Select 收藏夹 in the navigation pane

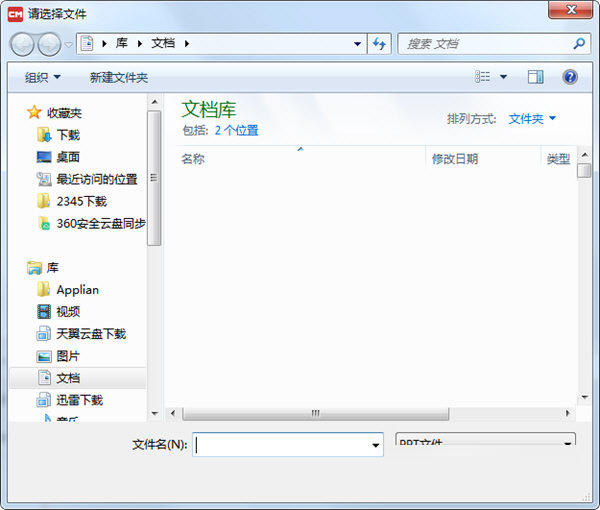[64, 113]
